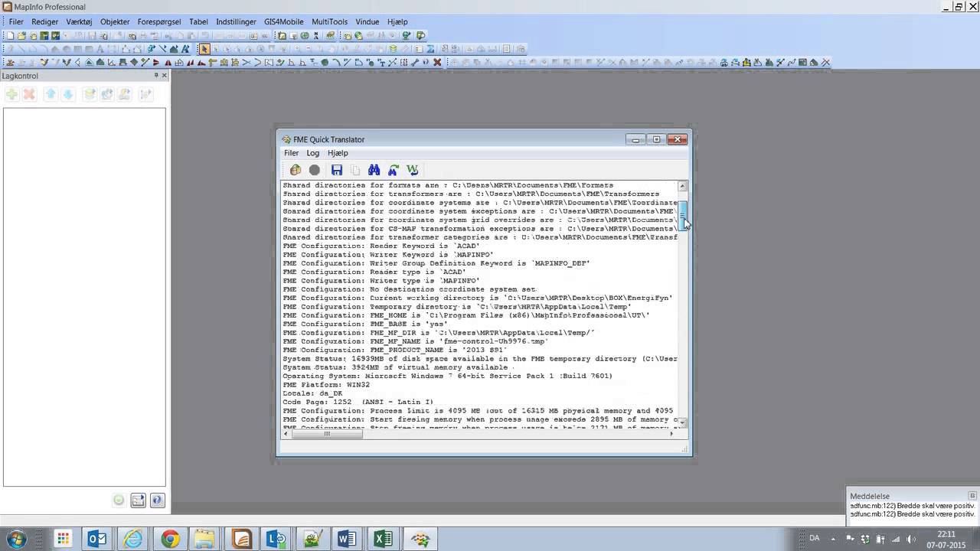This screenshot has height=551, width=980.
Task: Click the FME log scroll left arrow
Action: point(286,434)
